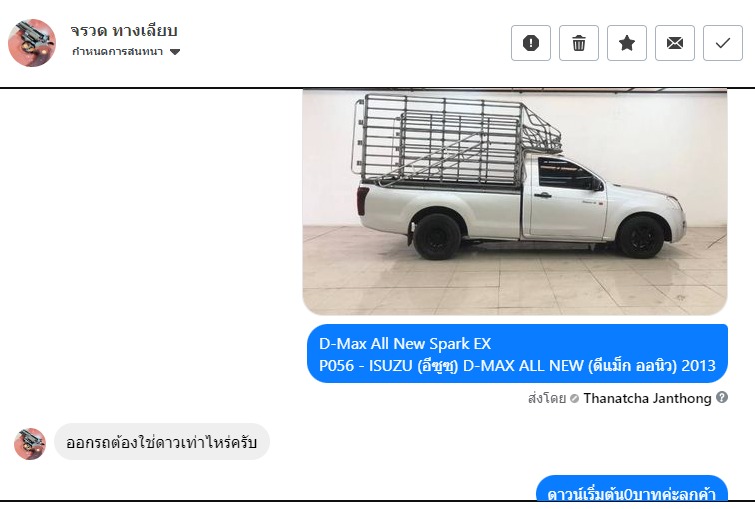Click the small sent-by badge icon next to ส่งโดย

pos(574,399)
